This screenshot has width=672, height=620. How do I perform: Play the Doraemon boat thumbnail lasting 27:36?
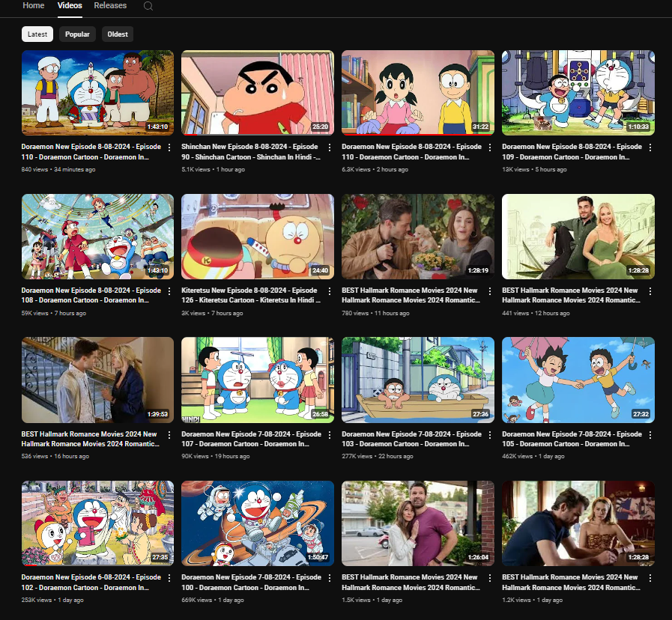418,380
